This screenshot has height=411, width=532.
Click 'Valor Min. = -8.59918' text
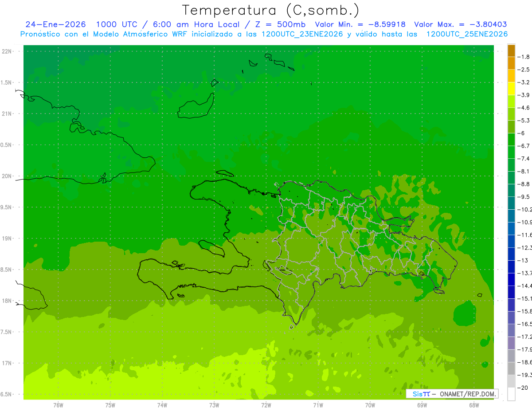click(x=360, y=24)
